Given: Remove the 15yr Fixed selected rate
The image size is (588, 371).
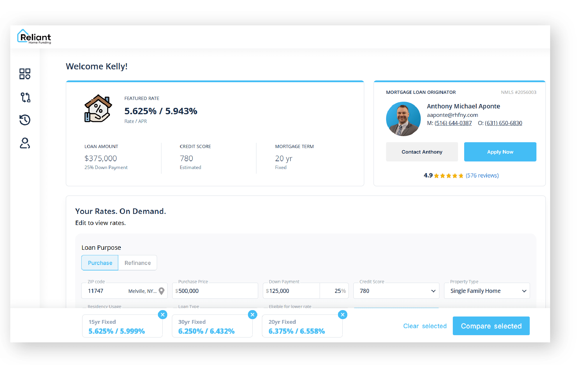Looking at the screenshot, I should tap(163, 314).
